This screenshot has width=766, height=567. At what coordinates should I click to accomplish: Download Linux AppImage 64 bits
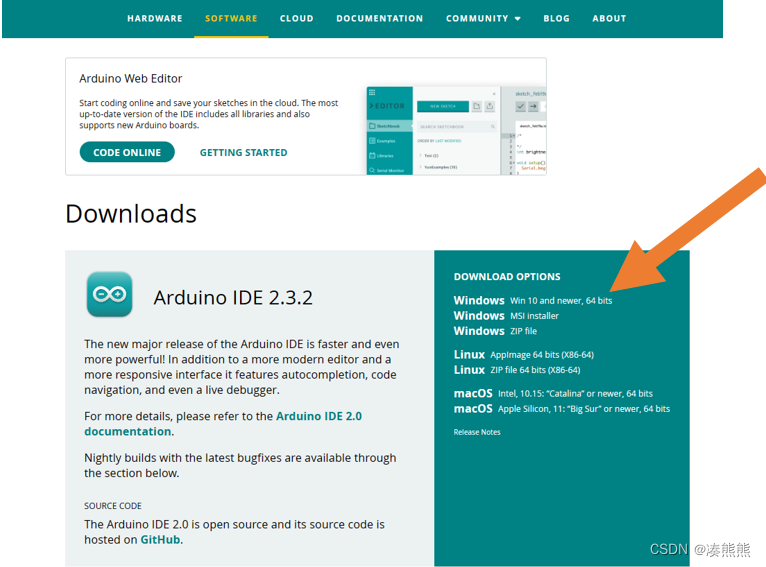(523, 355)
